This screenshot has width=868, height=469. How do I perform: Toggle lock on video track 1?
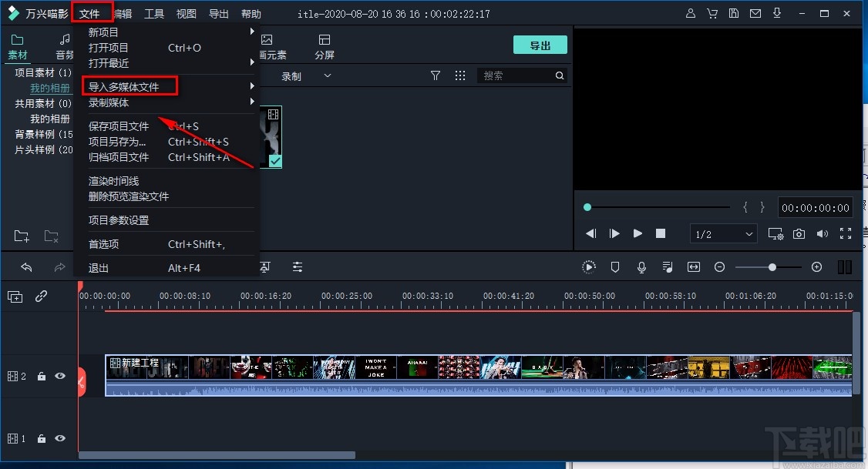[x=41, y=439]
